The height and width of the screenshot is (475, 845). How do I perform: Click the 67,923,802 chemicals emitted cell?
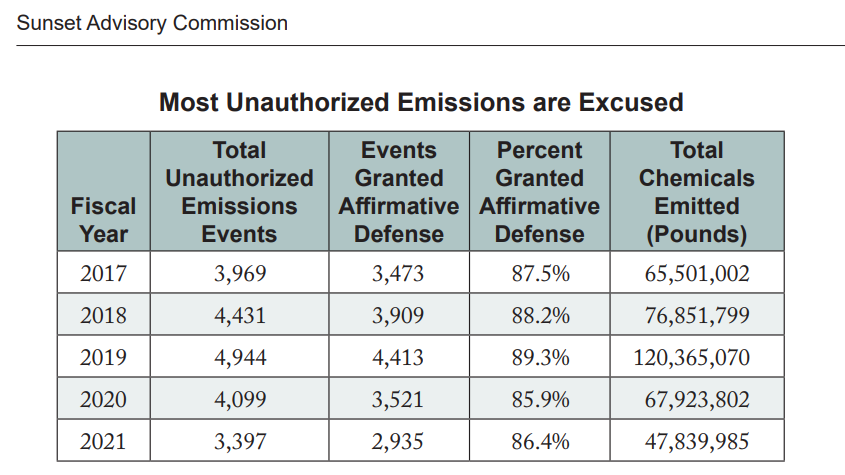click(696, 399)
